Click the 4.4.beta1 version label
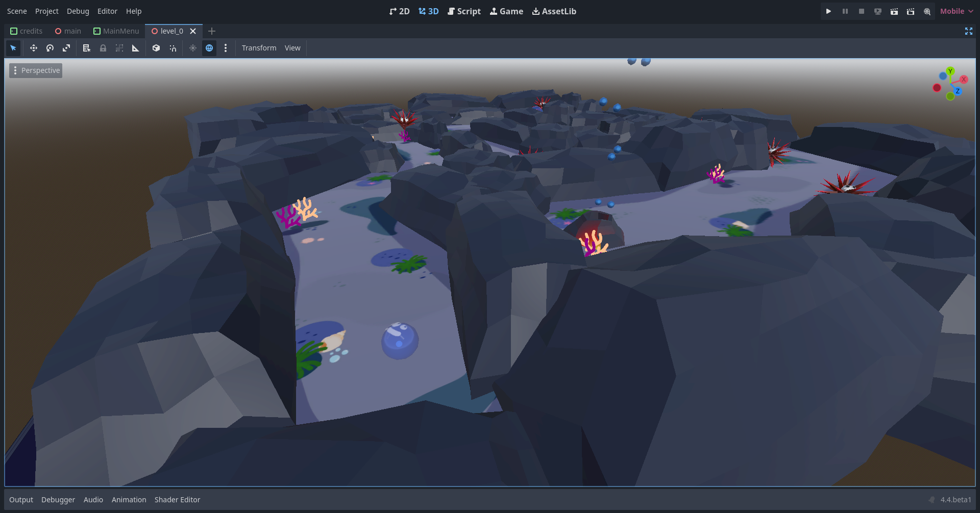Screen dimensions: 980x513 click(x=955, y=500)
